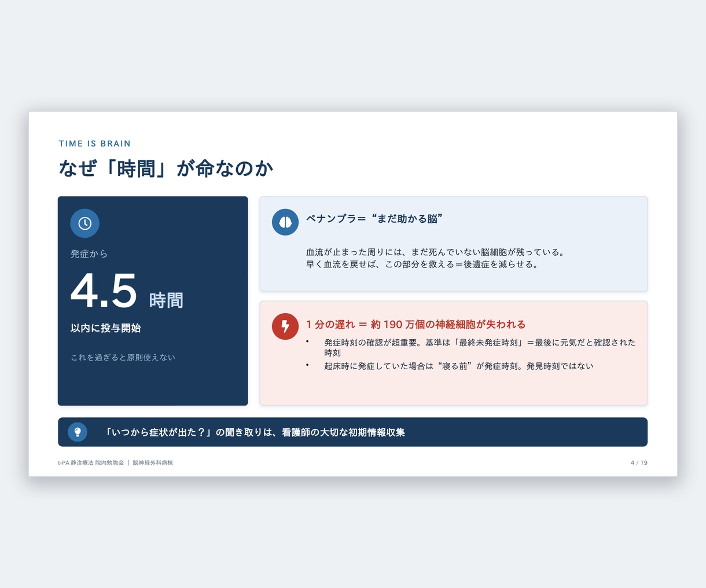
Task: Click the red heading 1分の遅れ＝約190万個
Action: (x=415, y=324)
